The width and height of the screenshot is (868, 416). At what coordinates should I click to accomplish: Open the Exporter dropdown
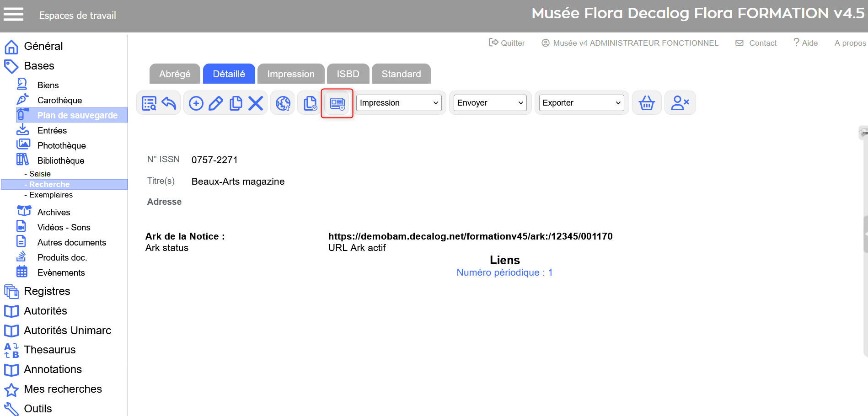(x=581, y=103)
